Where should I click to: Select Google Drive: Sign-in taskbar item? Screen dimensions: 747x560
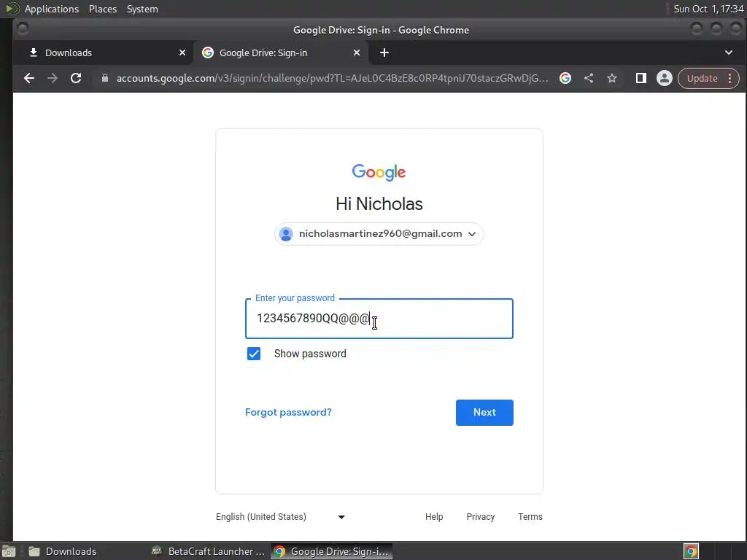[332, 551]
